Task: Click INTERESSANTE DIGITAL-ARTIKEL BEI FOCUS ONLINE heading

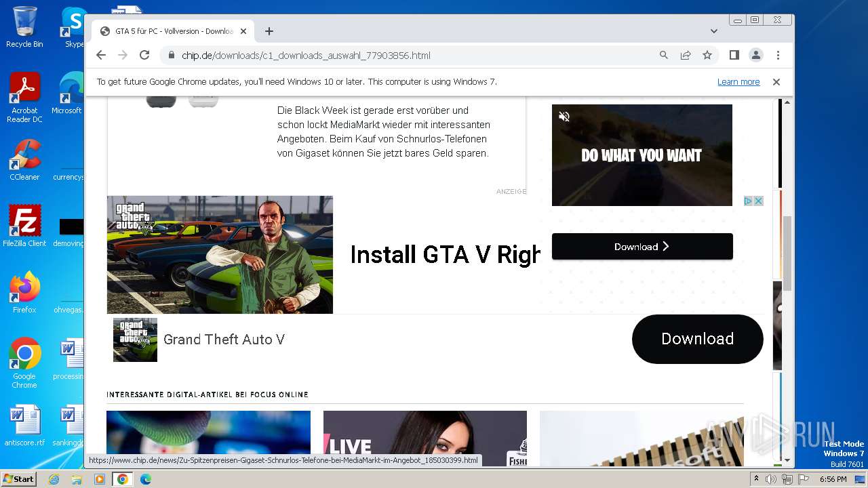Action: (x=208, y=394)
